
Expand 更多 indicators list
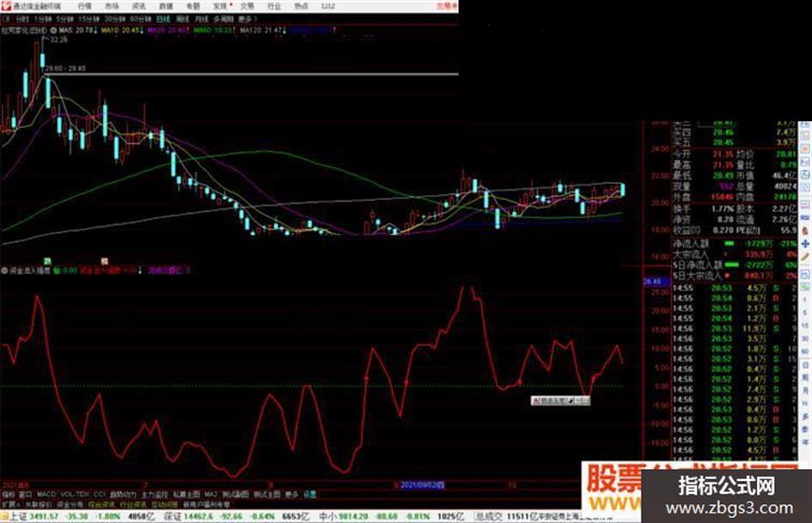[292, 495]
